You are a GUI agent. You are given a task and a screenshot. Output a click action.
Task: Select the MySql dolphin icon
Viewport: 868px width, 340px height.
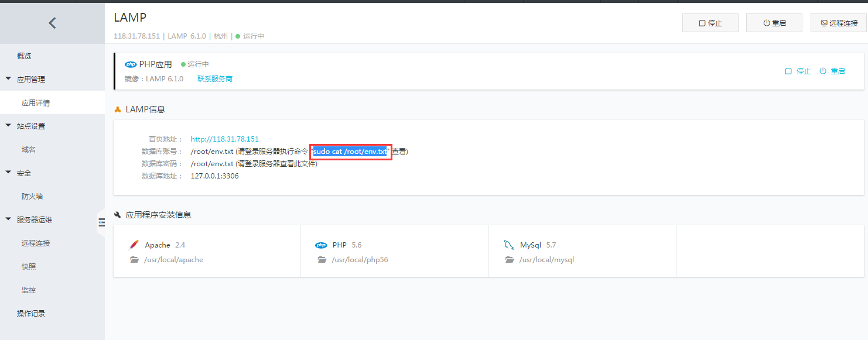click(509, 245)
